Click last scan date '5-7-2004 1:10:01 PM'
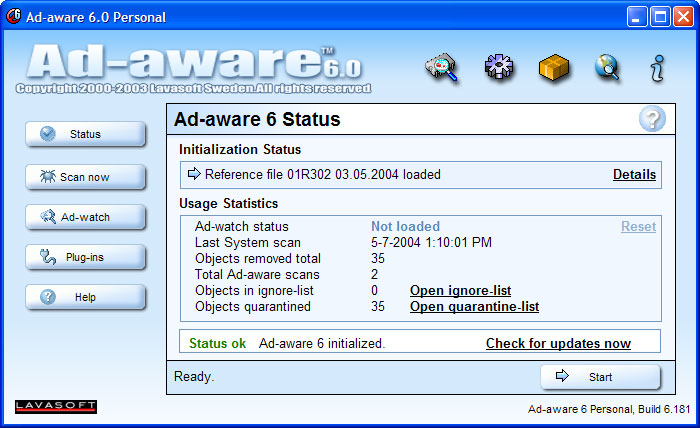Viewport: 700px width, 428px height. [x=431, y=242]
